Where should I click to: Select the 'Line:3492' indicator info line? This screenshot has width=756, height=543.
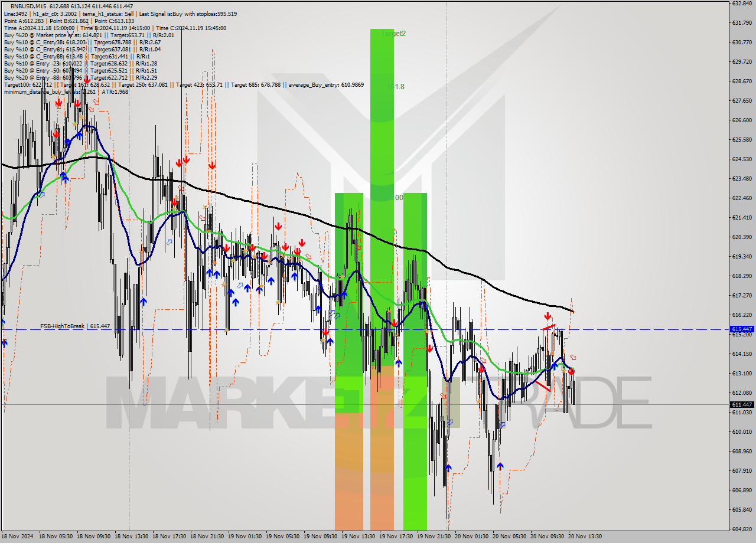(x=120, y=14)
